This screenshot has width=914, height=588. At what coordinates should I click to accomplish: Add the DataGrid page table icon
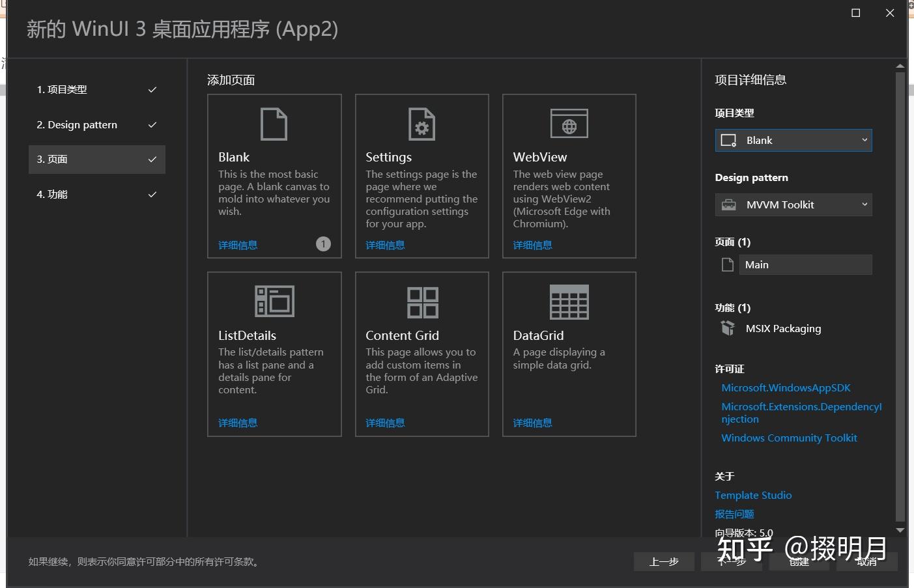tap(569, 302)
